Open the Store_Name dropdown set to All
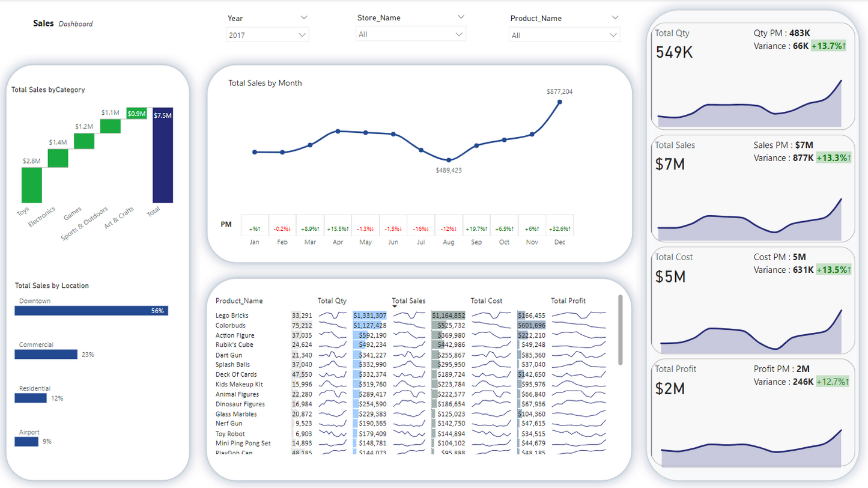 coord(410,34)
